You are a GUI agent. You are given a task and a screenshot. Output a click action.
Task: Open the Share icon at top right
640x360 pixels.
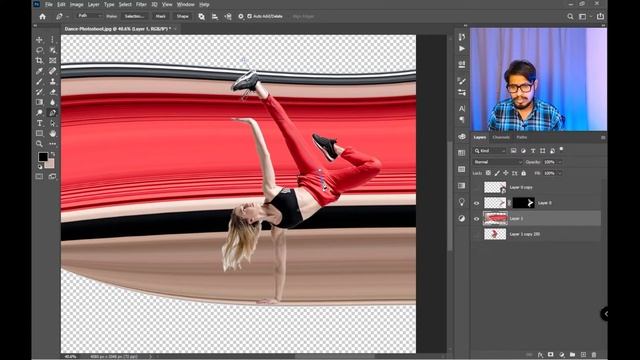600,16
